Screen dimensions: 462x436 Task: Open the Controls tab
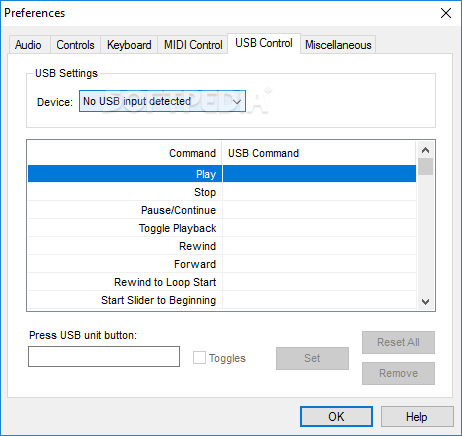[x=75, y=44]
